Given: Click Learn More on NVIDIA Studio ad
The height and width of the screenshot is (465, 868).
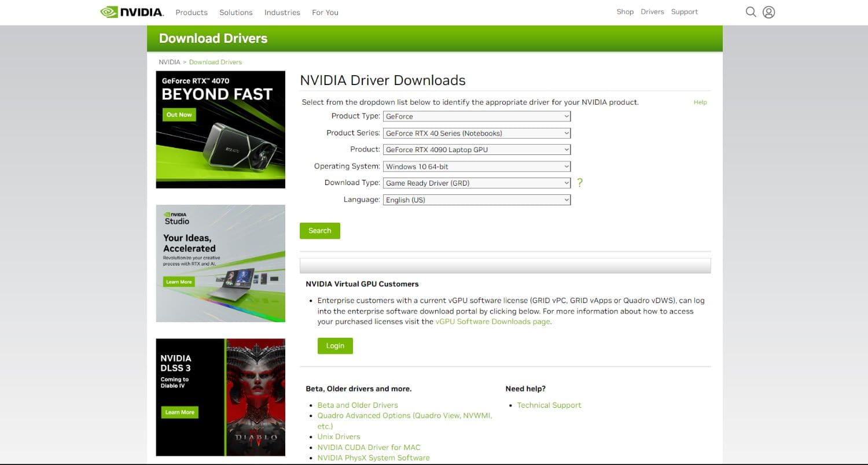Looking at the screenshot, I should pyautogui.click(x=179, y=282).
